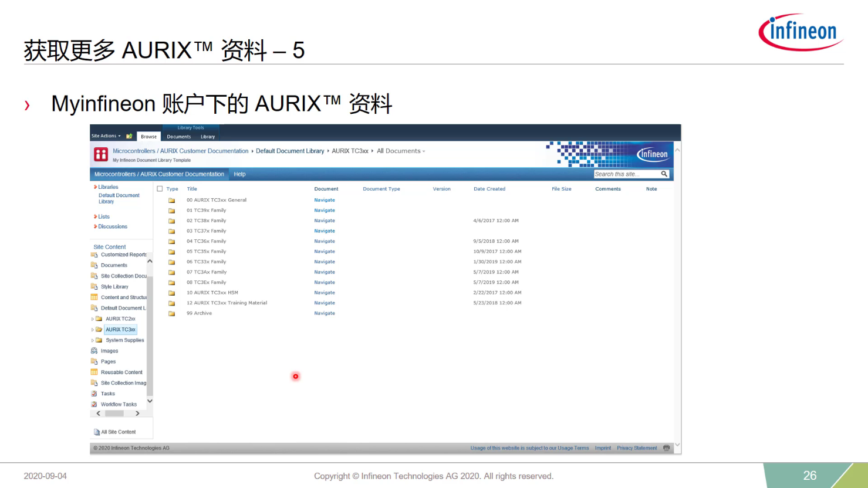This screenshot has height=488, width=868.
Task: Open Default Document Library sidebar link
Action: click(119, 198)
